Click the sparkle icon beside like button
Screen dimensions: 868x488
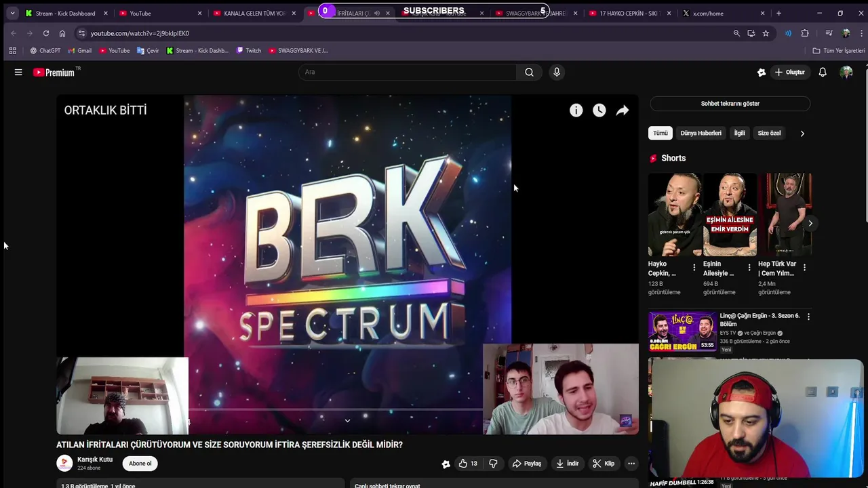click(446, 464)
